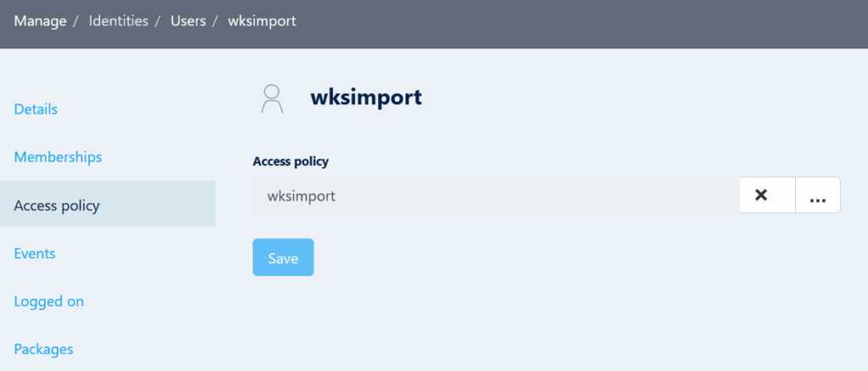Open the Access policy browse ellipsis button
This screenshot has height=371, width=868.
(x=817, y=196)
